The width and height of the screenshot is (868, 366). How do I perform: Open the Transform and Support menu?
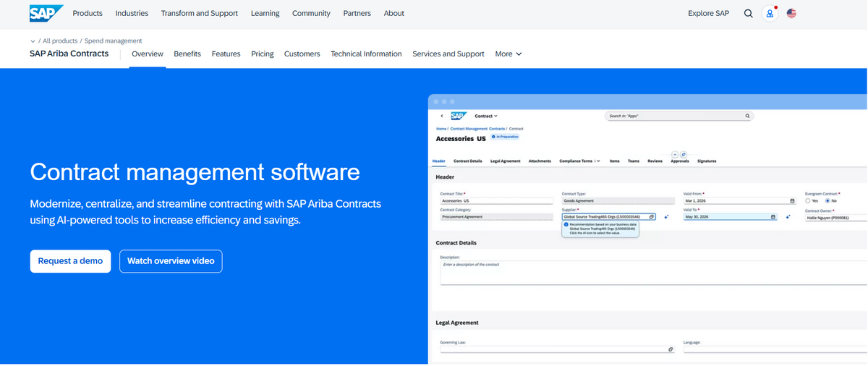(x=200, y=13)
